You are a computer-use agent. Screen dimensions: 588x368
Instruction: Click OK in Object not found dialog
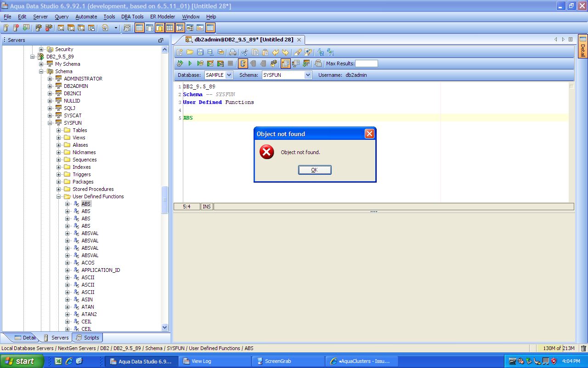[x=315, y=170]
